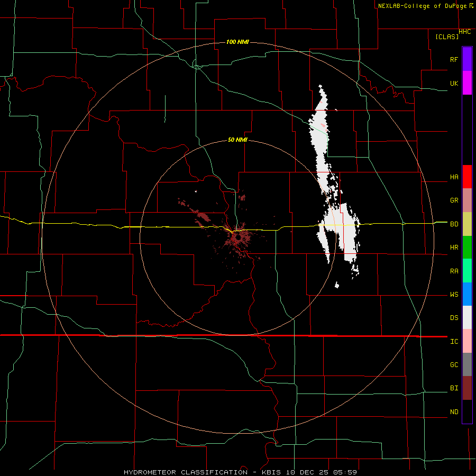Viewport: 476px width, 476px height.
Task: Click the BI dark-red legend swatch
Action: 467,388
